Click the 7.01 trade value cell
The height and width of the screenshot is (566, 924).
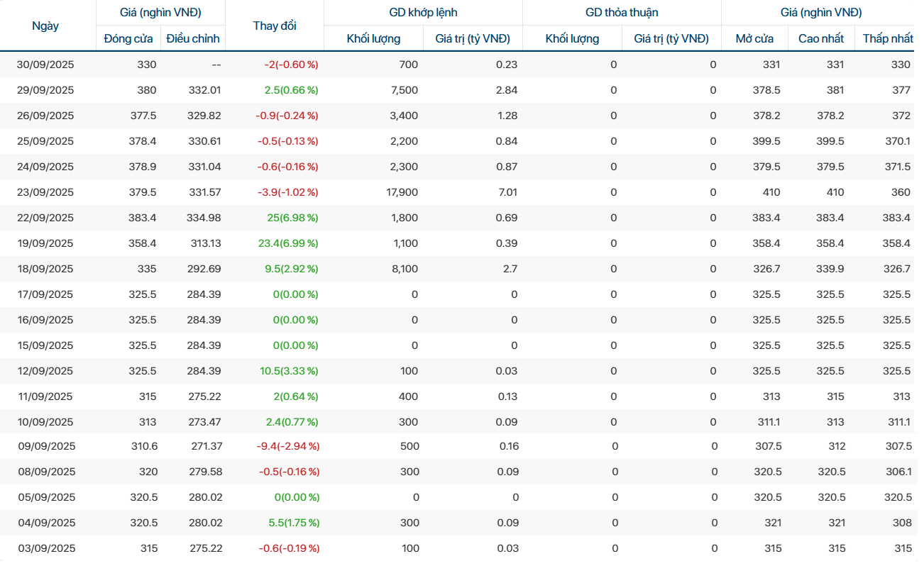(x=507, y=192)
